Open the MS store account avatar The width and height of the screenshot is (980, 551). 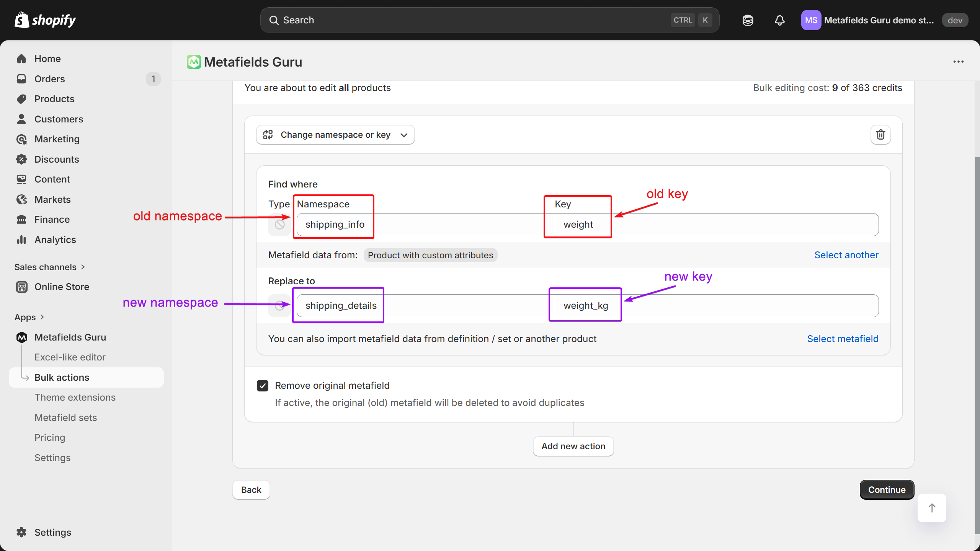pyautogui.click(x=811, y=20)
